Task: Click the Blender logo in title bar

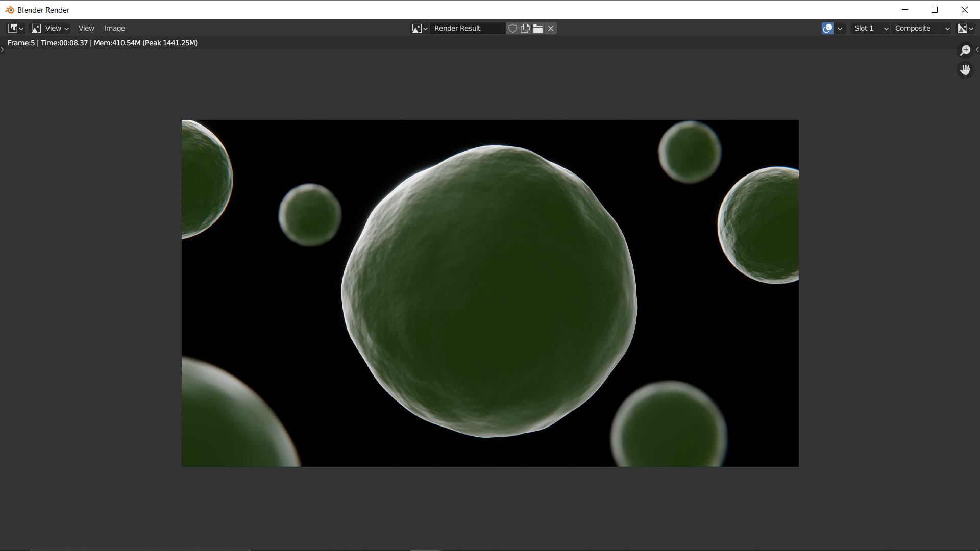Action: [9, 10]
